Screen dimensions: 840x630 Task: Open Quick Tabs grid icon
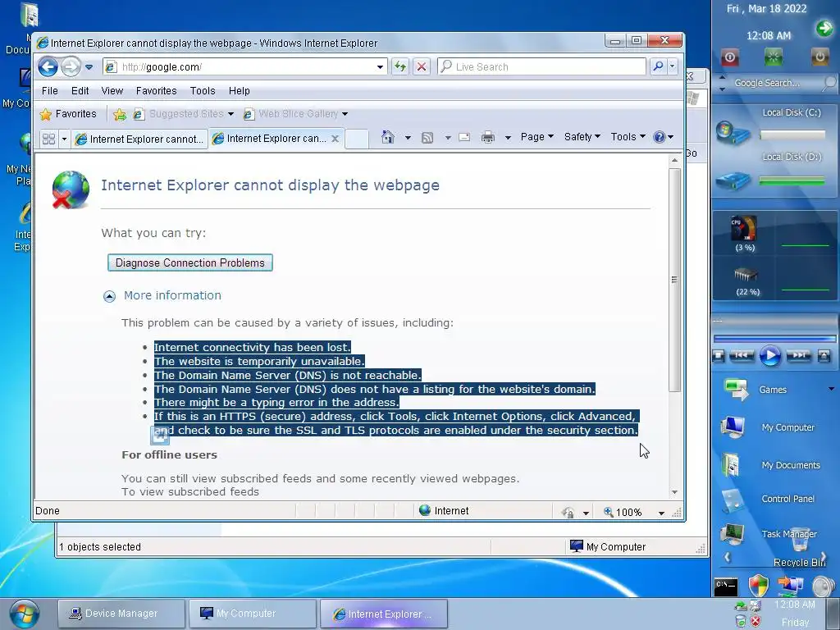click(48, 139)
